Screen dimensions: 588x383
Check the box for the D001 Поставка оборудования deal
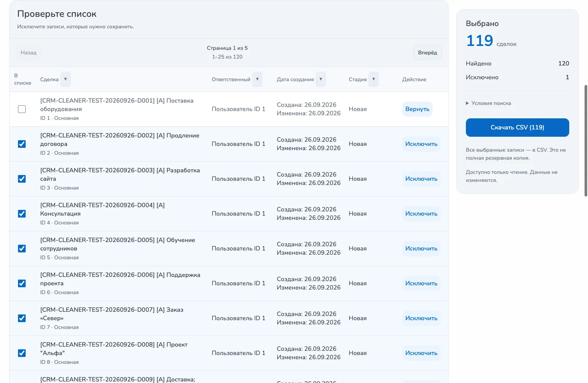click(22, 109)
